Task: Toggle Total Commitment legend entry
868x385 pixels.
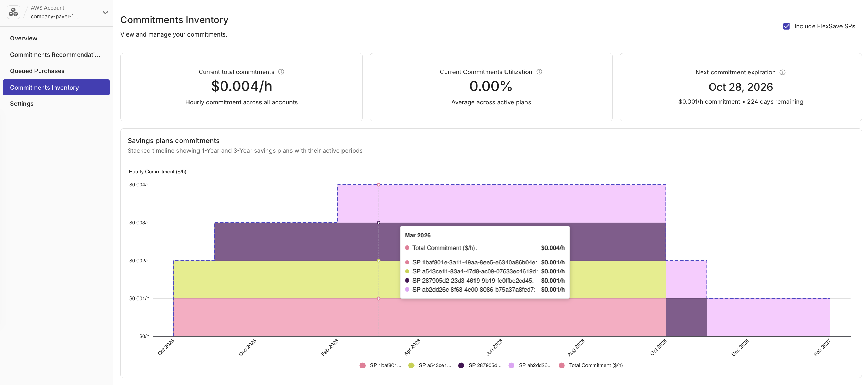Action: coord(595,365)
